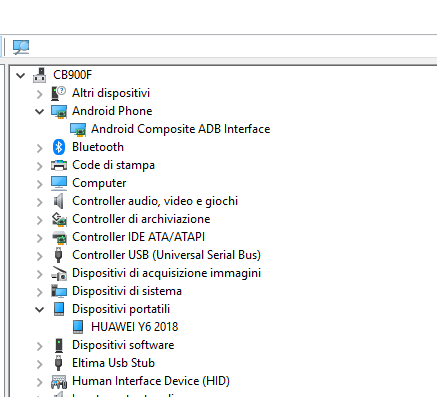Screen dimensions: 437x397
Task: Select the Computer category label
Action: click(x=99, y=183)
